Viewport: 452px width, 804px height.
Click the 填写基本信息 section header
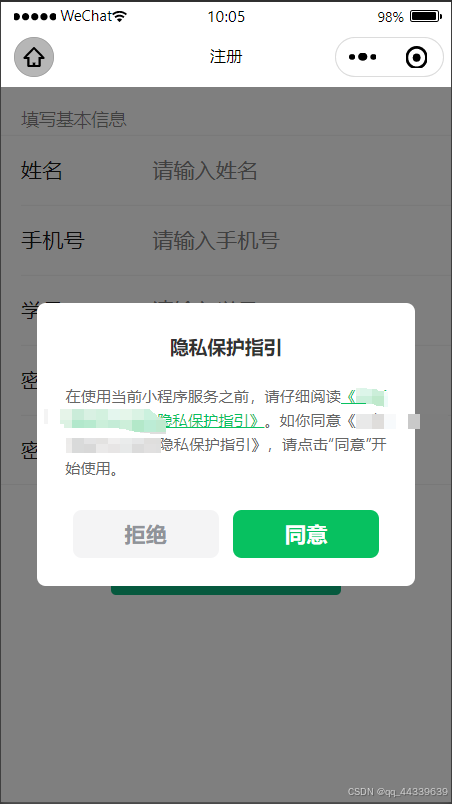click(x=74, y=119)
